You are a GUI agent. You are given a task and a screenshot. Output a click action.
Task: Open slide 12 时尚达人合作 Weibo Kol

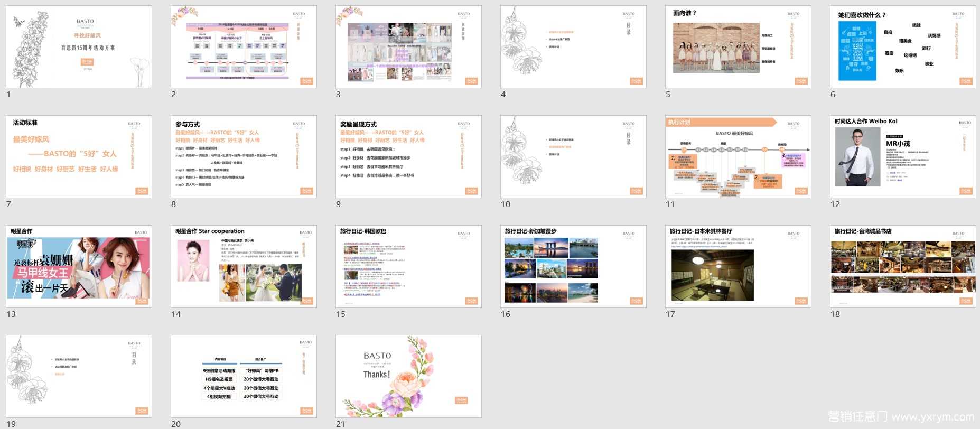(903, 156)
